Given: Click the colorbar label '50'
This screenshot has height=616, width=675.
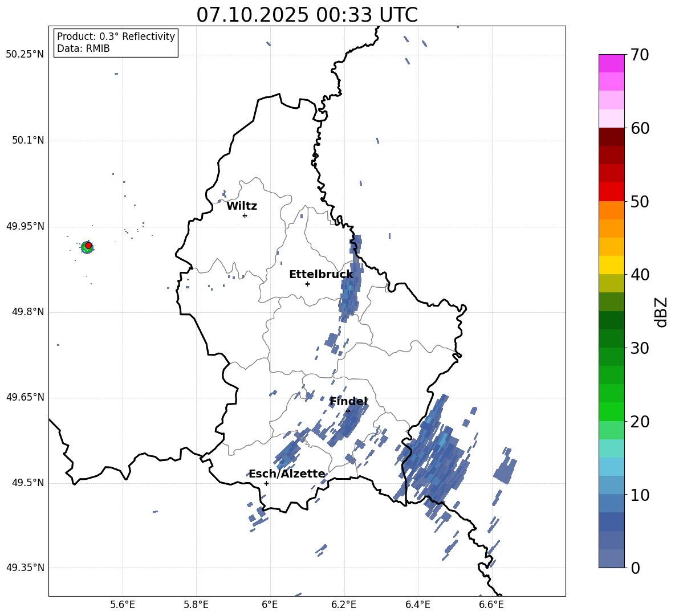Looking at the screenshot, I should pos(640,202).
